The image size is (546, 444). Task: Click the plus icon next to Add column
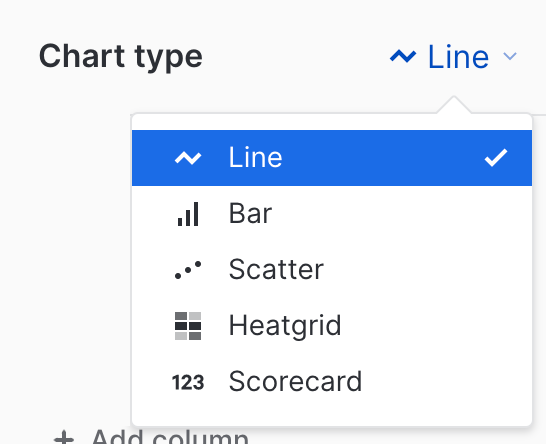64,438
